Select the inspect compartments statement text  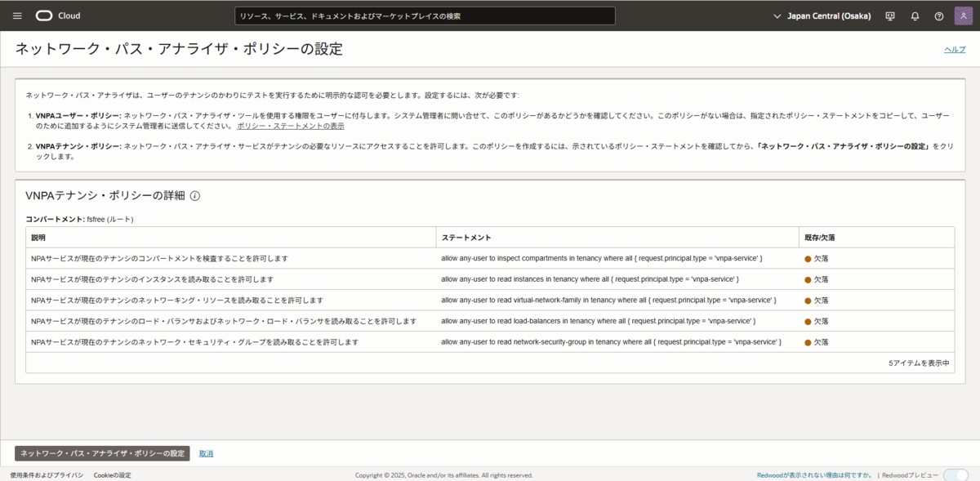(602, 258)
